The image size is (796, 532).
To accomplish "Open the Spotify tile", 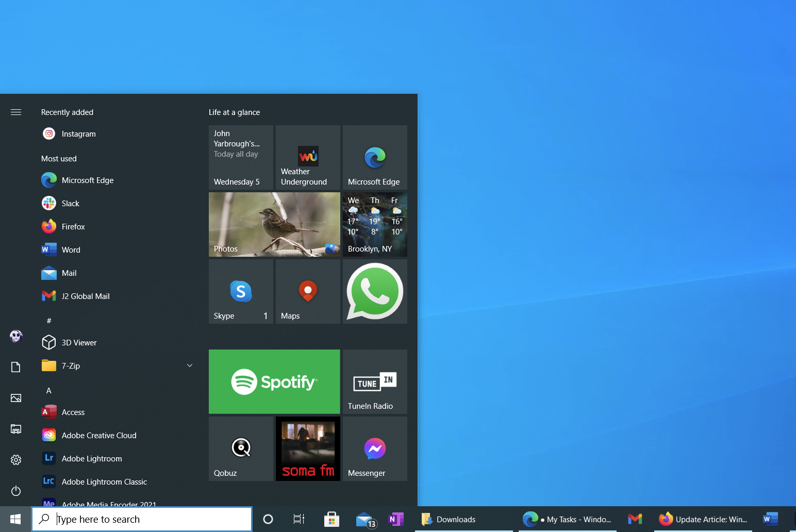I will click(274, 381).
